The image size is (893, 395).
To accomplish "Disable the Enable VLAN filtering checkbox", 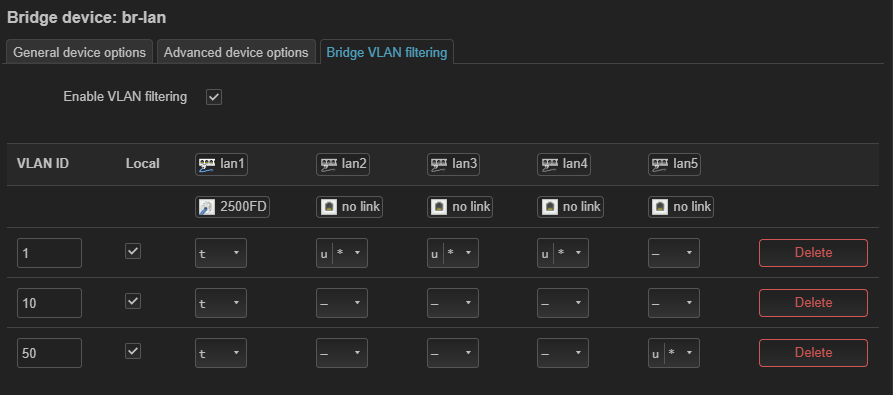I will click(214, 97).
